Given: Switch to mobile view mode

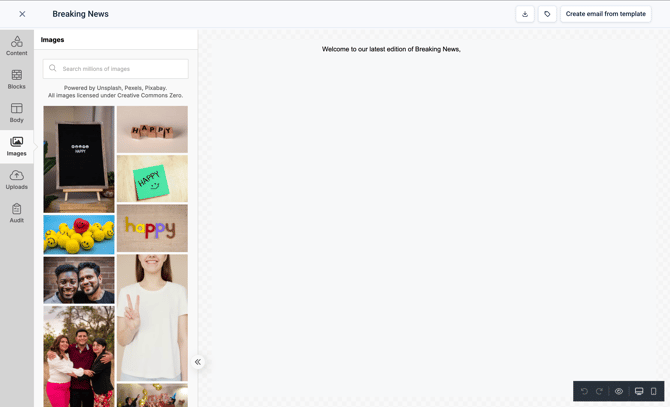Looking at the screenshot, I should 653,391.
